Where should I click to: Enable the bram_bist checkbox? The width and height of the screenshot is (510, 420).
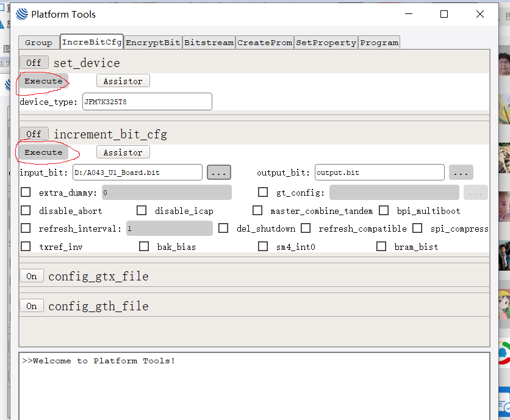pos(381,246)
